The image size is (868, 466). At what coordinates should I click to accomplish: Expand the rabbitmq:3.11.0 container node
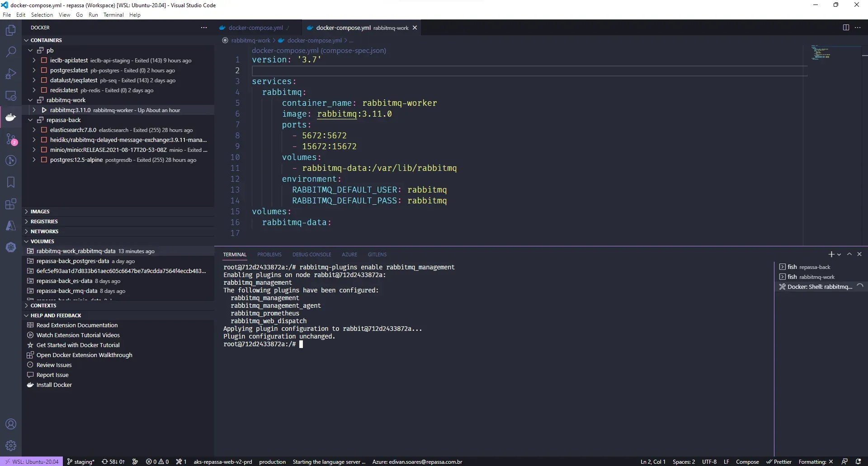tap(34, 110)
